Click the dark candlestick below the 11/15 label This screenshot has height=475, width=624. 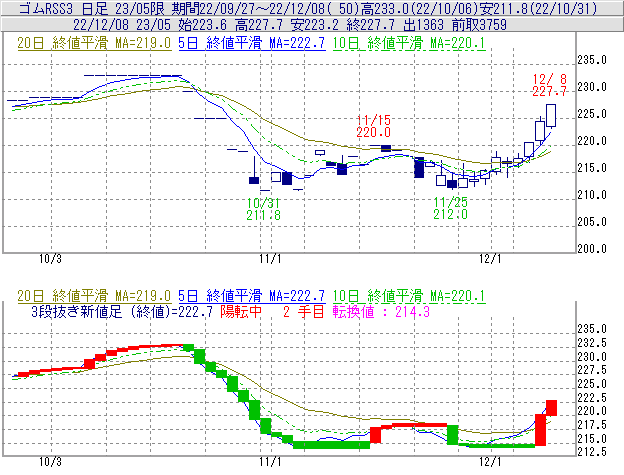pos(386,148)
